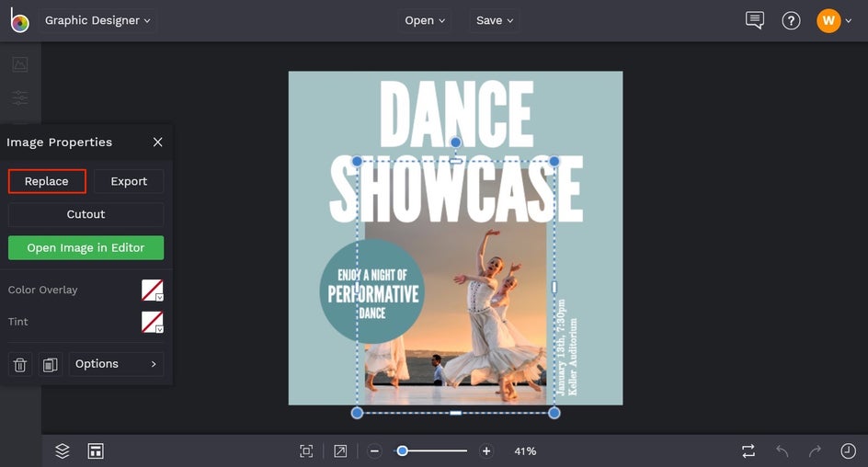Expand the Options submenu
Viewport: 868px width, 467px height.
[116, 364]
